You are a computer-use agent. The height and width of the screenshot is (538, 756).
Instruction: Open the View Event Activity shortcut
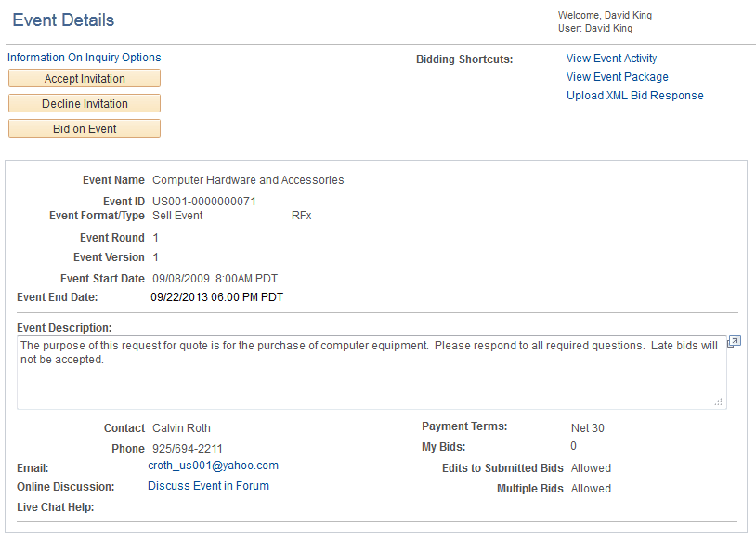coord(611,59)
